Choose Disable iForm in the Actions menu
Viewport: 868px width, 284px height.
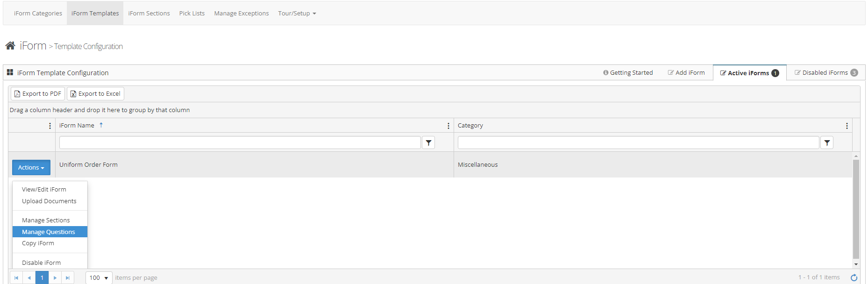(42, 263)
